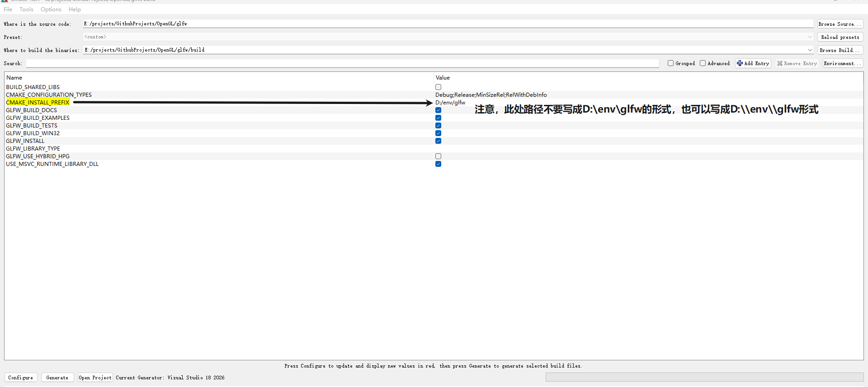Open the Options menu
Screen dimensions: 868x387
coord(51,9)
